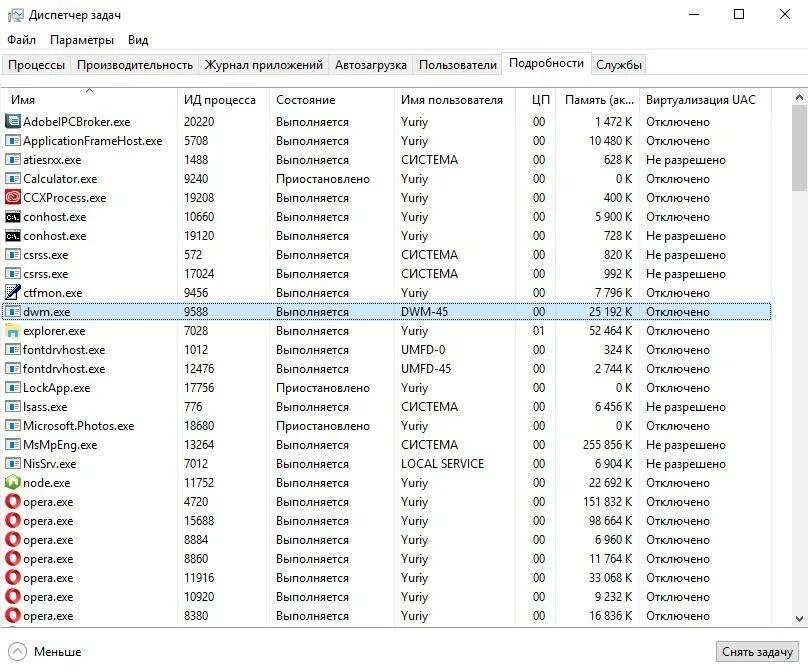Click the PID 20220 cell
The height and width of the screenshot is (672, 808).
[199, 122]
